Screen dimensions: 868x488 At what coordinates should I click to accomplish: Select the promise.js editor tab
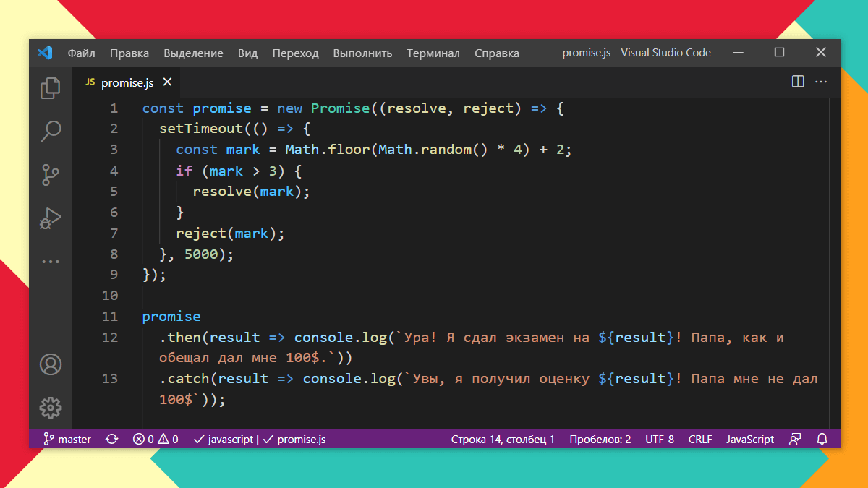[127, 82]
